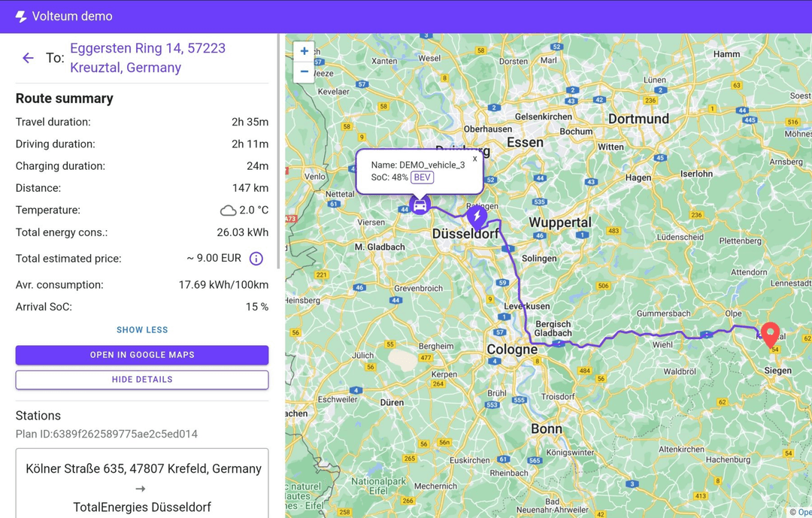The image size is (812, 518).
Task: Click OPEN IN GOOGLE MAPS button
Action: click(142, 355)
